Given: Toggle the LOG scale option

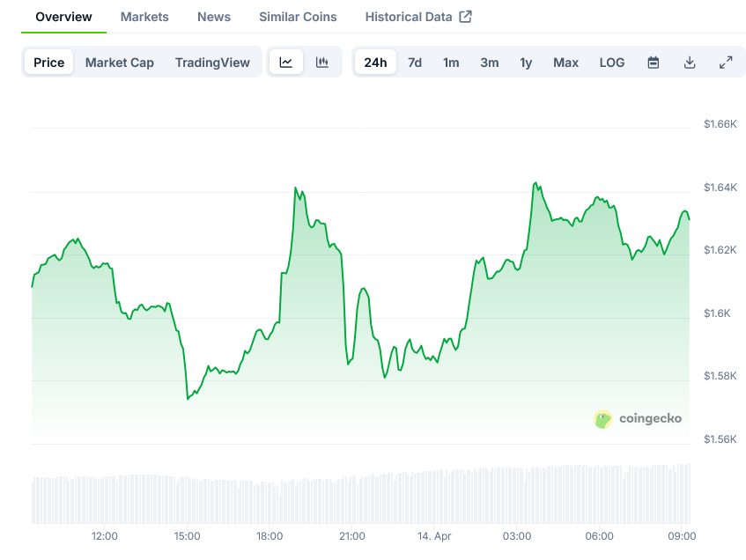Looking at the screenshot, I should coord(612,63).
